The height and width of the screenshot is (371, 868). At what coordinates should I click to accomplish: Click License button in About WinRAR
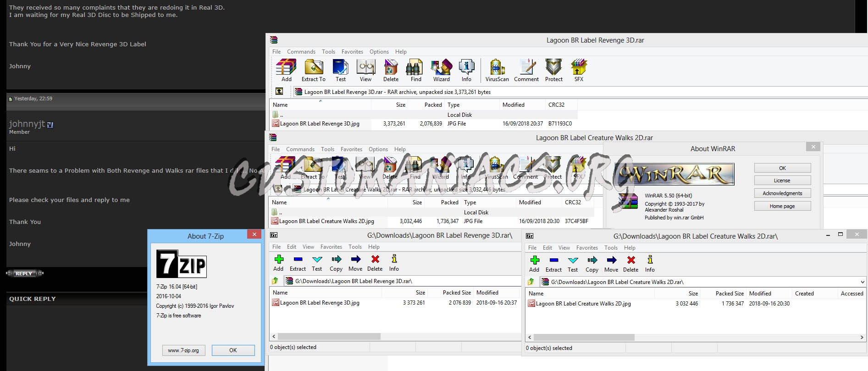782,180
